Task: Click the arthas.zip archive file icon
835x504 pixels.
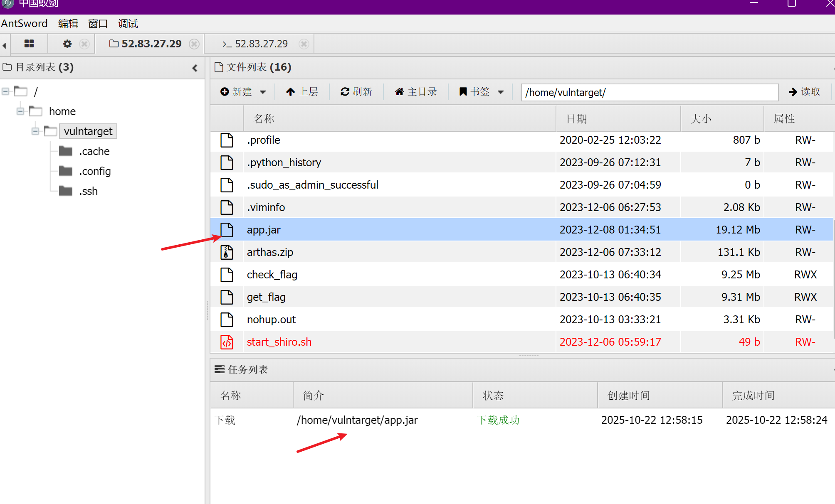Action: pos(227,252)
